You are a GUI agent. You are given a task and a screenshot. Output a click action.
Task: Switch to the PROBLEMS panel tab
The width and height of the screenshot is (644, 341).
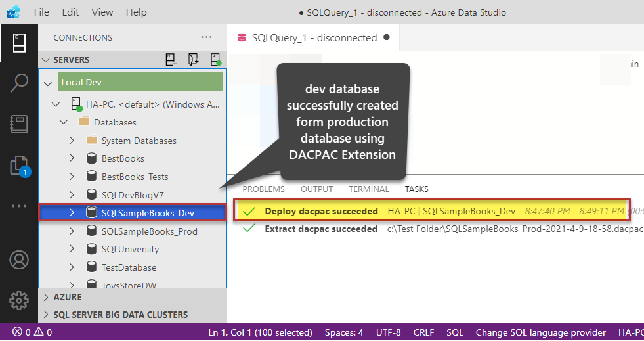263,189
